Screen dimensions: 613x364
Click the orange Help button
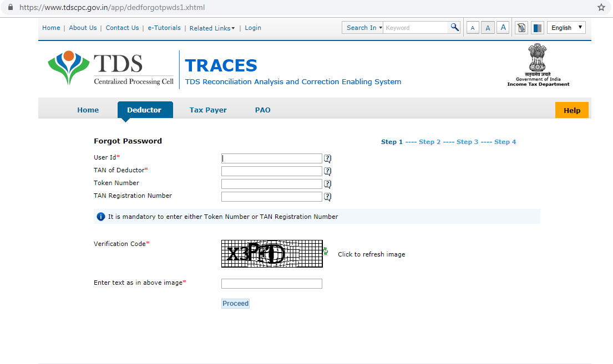(x=572, y=110)
